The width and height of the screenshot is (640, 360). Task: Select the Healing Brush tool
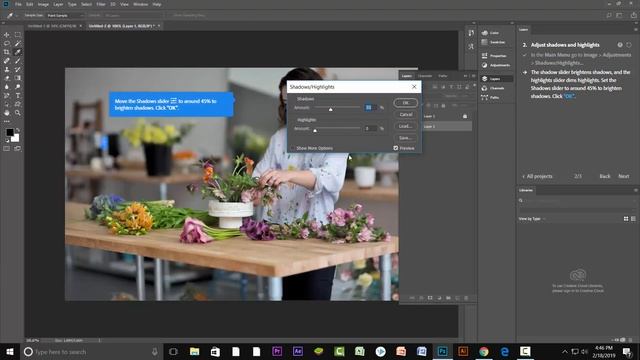pos(7,61)
